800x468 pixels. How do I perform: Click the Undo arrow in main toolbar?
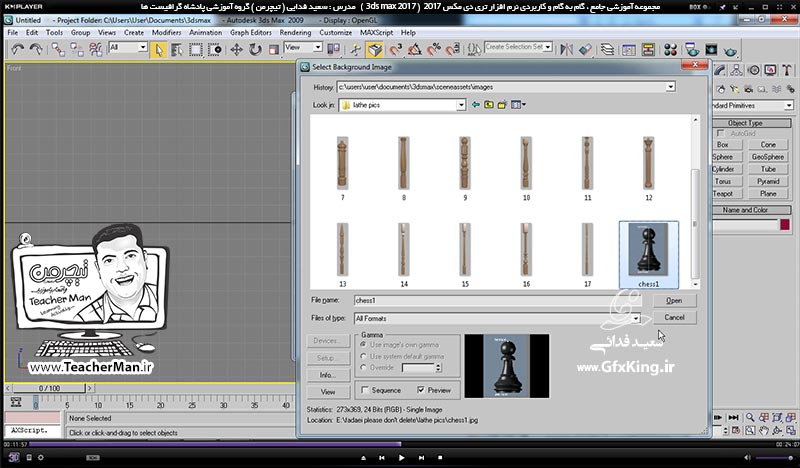(x=18, y=50)
